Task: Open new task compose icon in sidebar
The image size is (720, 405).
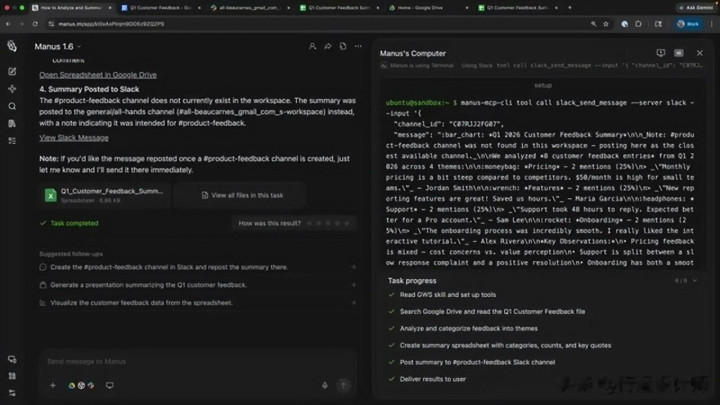Action: 12,71
